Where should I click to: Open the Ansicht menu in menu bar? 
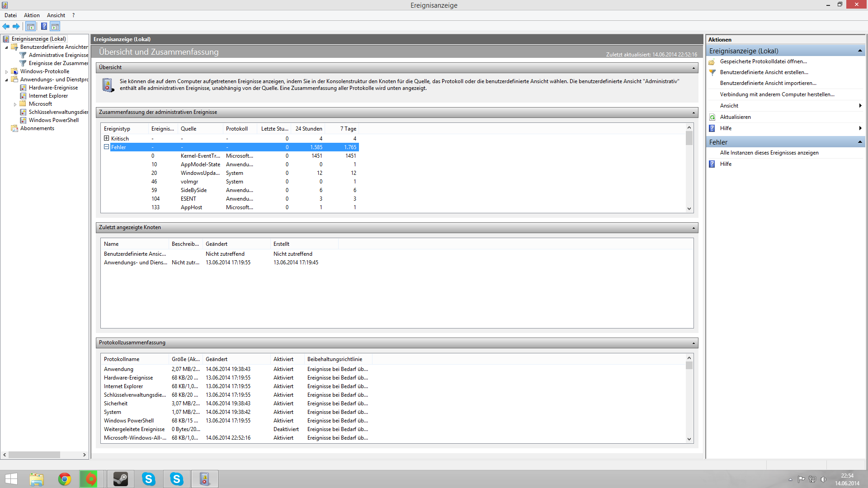click(56, 15)
